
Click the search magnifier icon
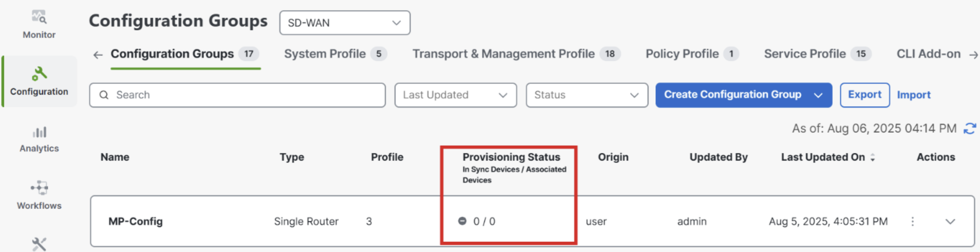104,95
